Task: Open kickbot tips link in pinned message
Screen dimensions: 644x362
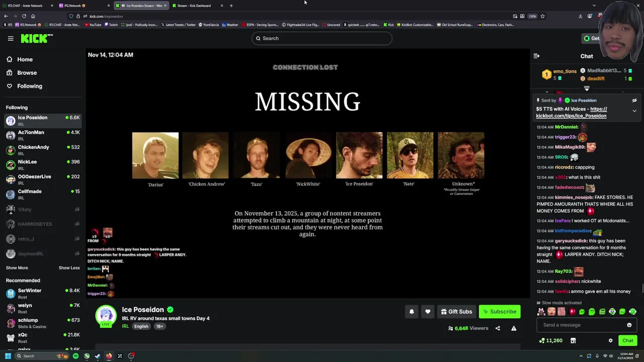Action: (572, 113)
